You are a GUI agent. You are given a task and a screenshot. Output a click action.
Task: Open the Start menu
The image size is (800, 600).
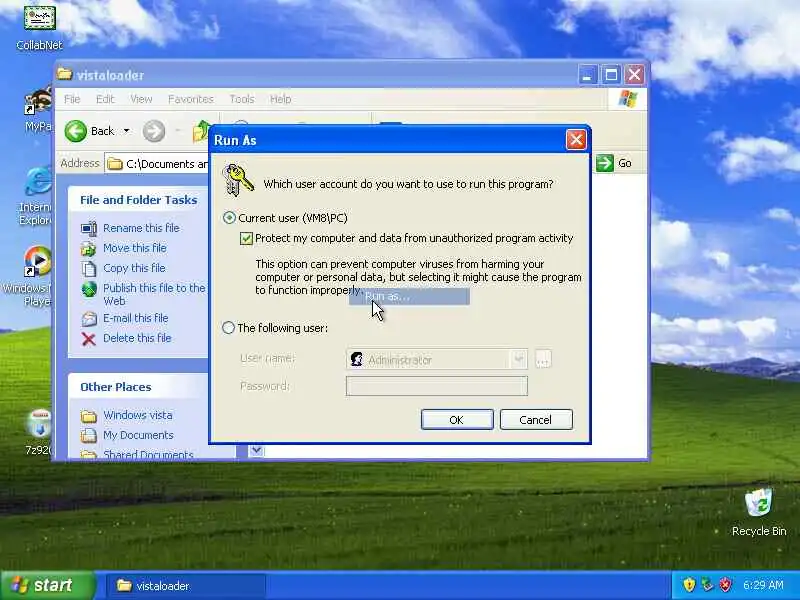point(47,585)
